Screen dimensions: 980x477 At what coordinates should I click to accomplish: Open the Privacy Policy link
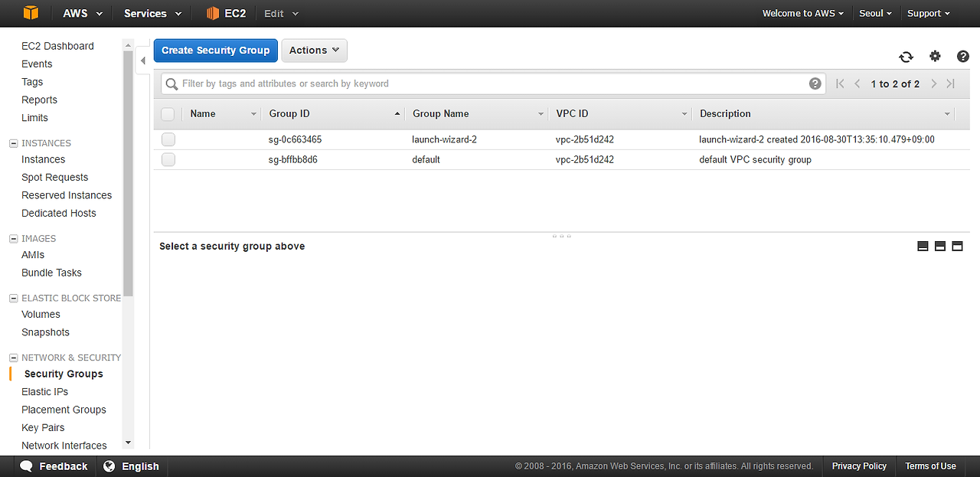click(x=859, y=466)
